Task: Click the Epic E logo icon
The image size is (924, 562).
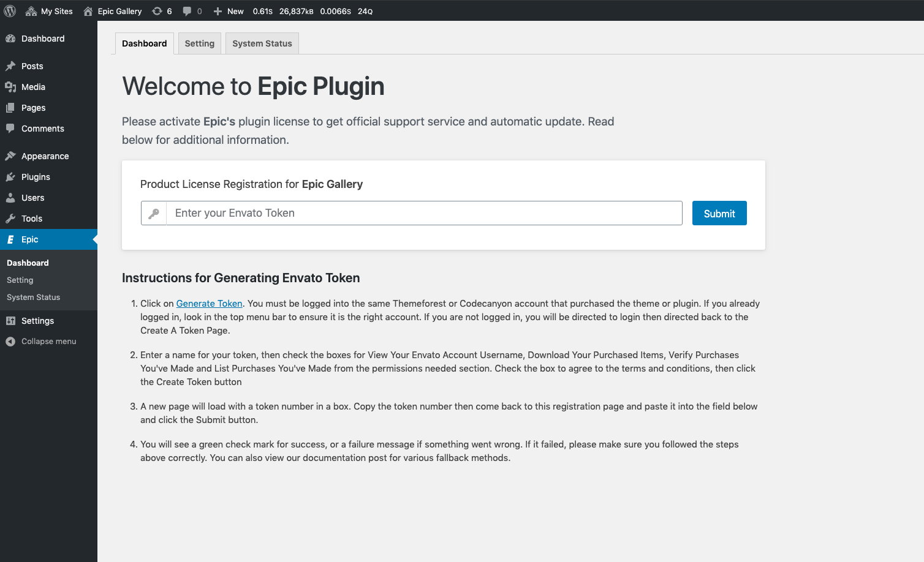Action: [x=10, y=239]
